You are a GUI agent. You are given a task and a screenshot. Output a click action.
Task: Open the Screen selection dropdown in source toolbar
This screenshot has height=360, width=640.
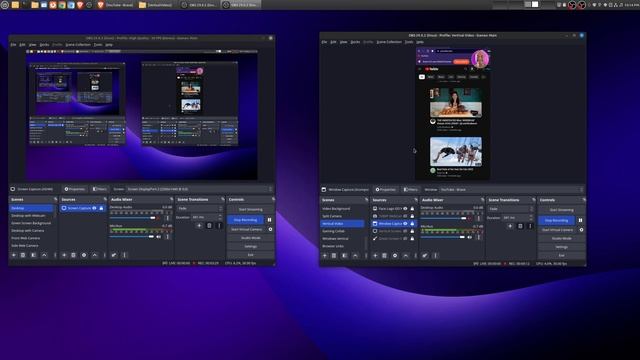199,189
